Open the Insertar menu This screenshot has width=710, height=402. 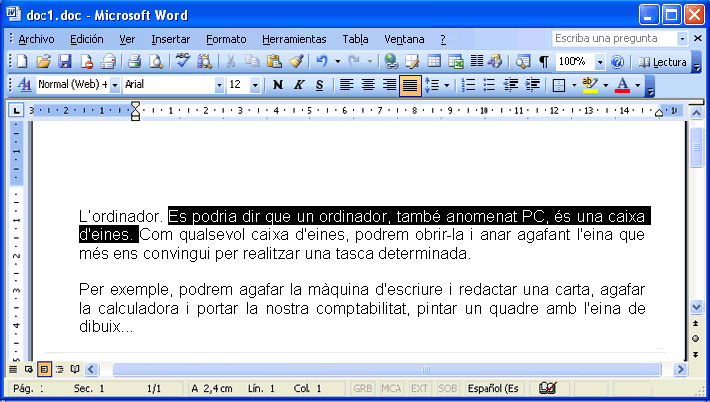pos(171,39)
